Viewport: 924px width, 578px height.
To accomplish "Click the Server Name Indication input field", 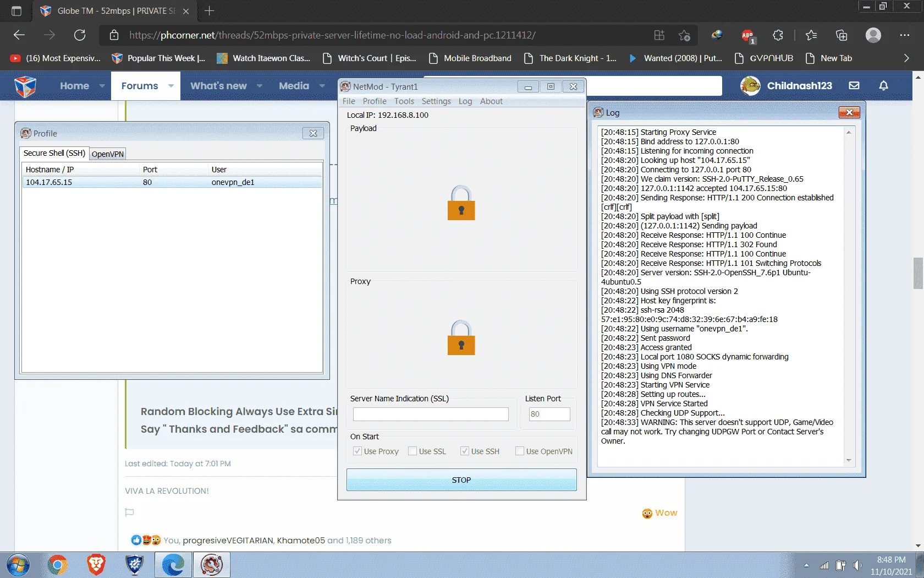I will tap(431, 414).
